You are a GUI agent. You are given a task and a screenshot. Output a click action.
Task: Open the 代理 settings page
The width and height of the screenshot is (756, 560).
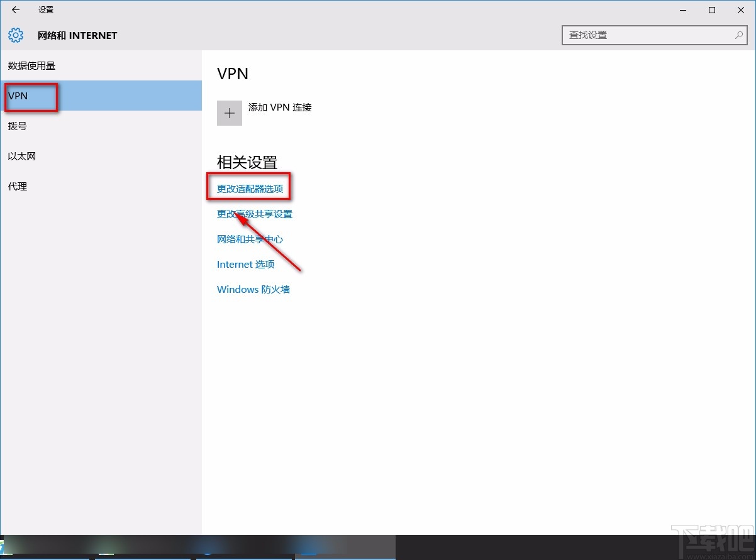(17, 186)
